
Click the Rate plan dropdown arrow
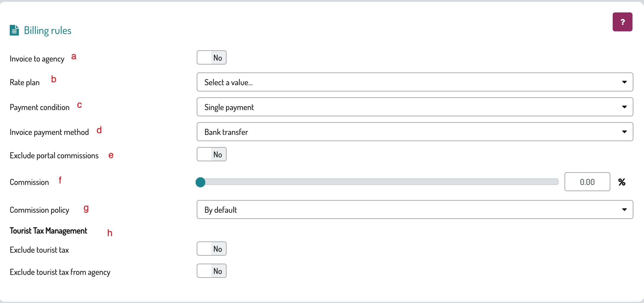(x=624, y=82)
